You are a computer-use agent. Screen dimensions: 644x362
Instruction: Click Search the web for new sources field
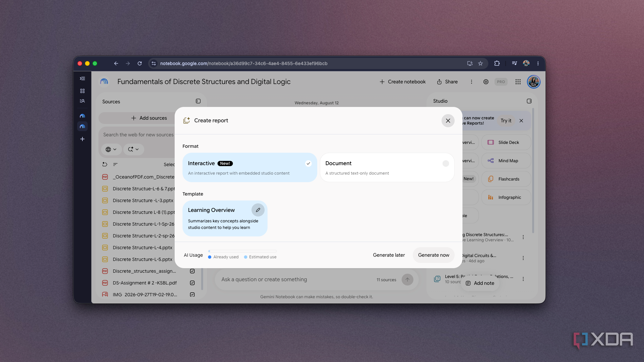pyautogui.click(x=138, y=135)
